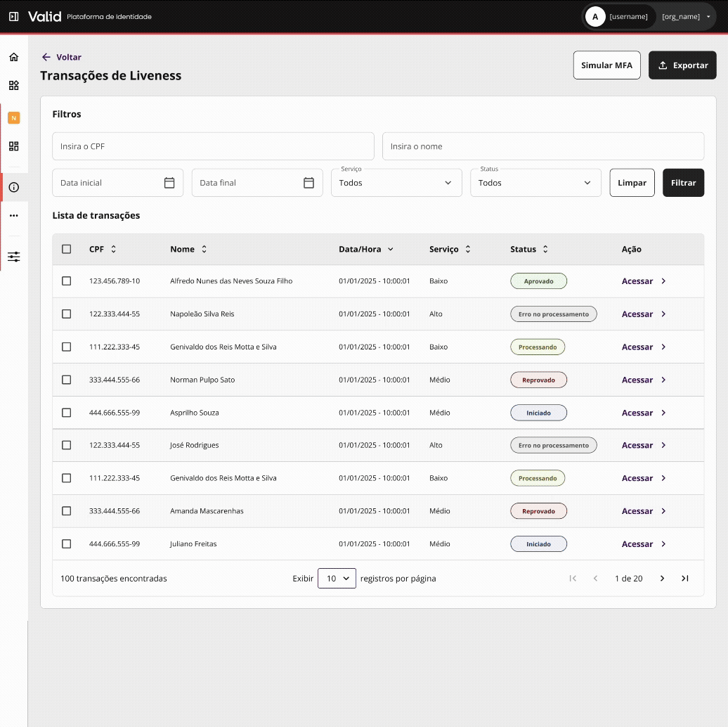Click the home icon in the sidebar
728x727 pixels.
(x=13, y=57)
